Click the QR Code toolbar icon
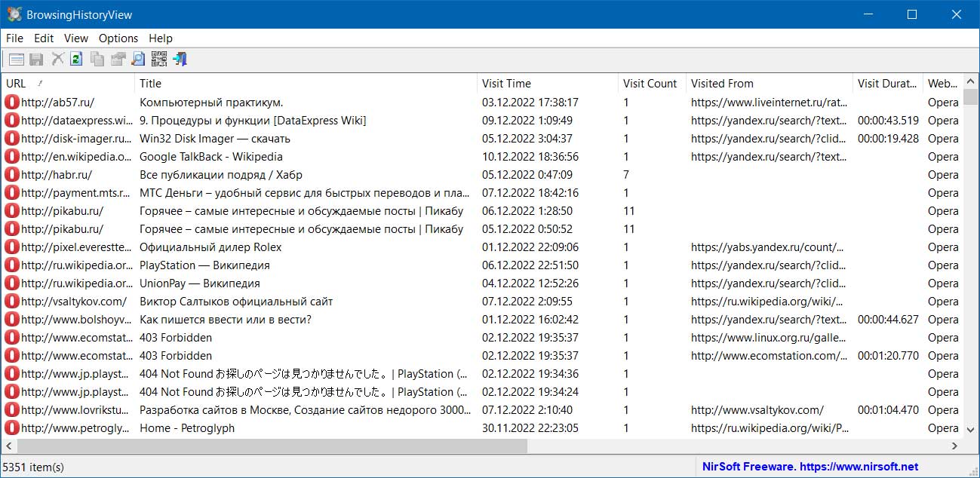The height and width of the screenshot is (478, 980). (x=158, y=59)
